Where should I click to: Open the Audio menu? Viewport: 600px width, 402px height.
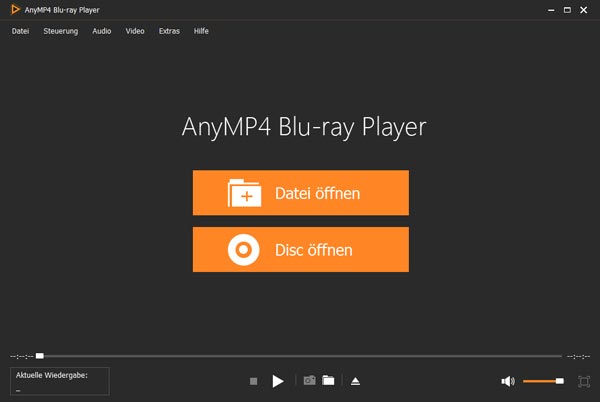(102, 31)
